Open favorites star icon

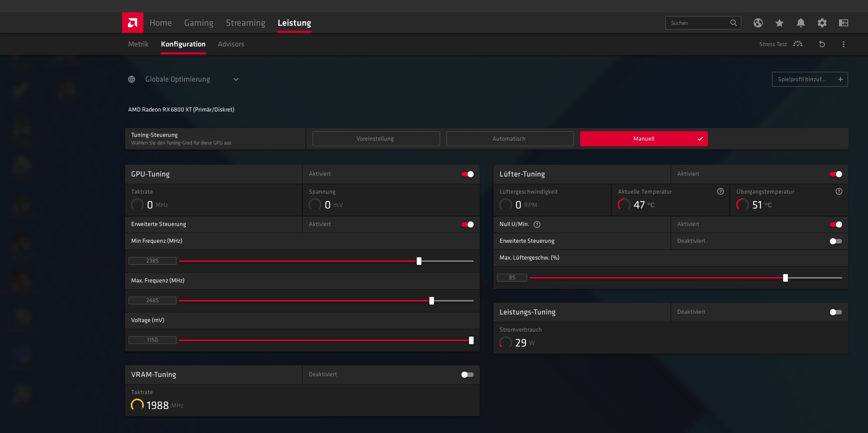779,23
